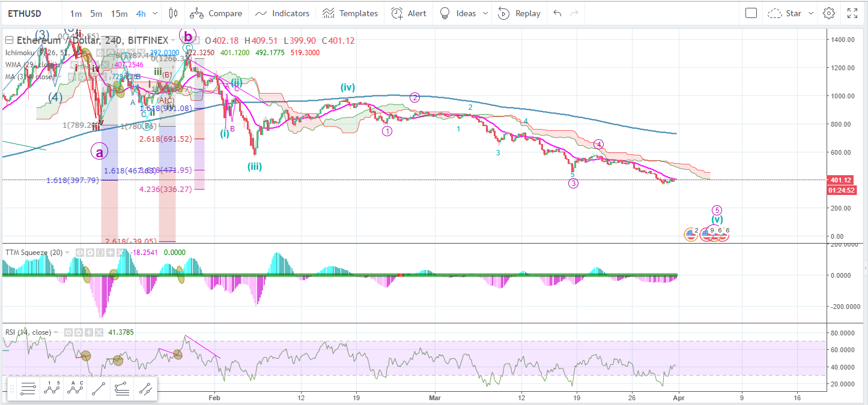
Task: Click the magenta circled wave 5 label
Action: [717, 210]
